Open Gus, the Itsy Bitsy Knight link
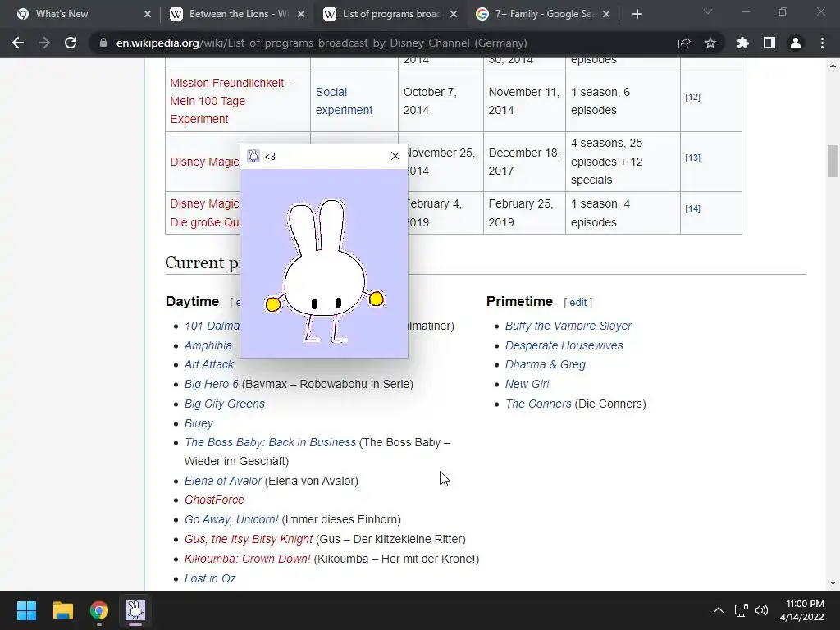 pyautogui.click(x=249, y=539)
